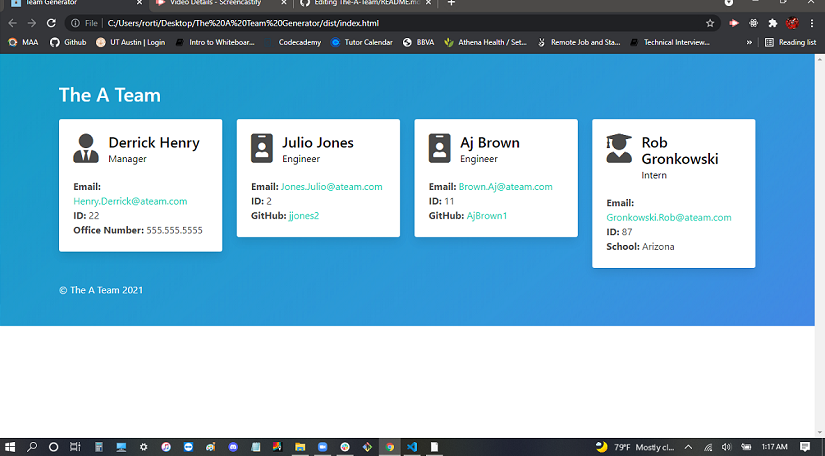Image resolution: width=825 pixels, height=456 pixels.
Task: Open the Tutor Calendar bookmark
Action: [362, 42]
